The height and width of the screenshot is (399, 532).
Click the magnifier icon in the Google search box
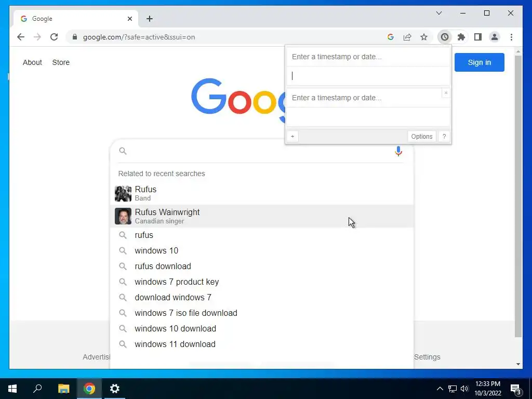123,151
